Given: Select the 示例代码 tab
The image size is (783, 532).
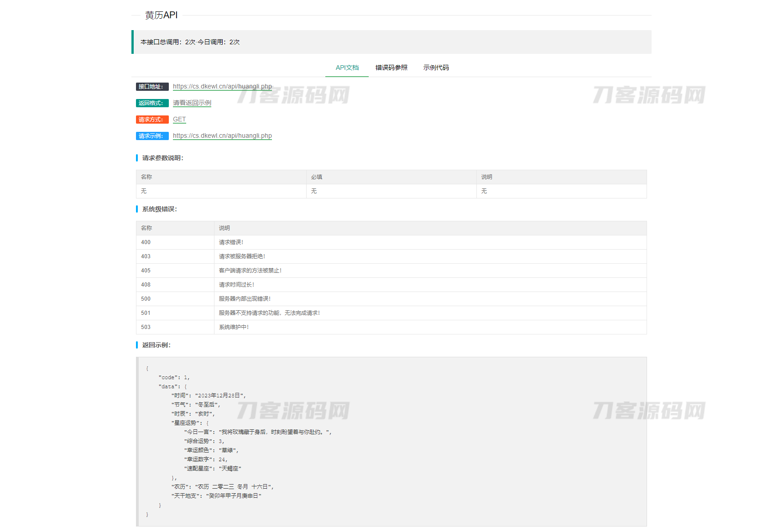Looking at the screenshot, I should tap(436, 68).
